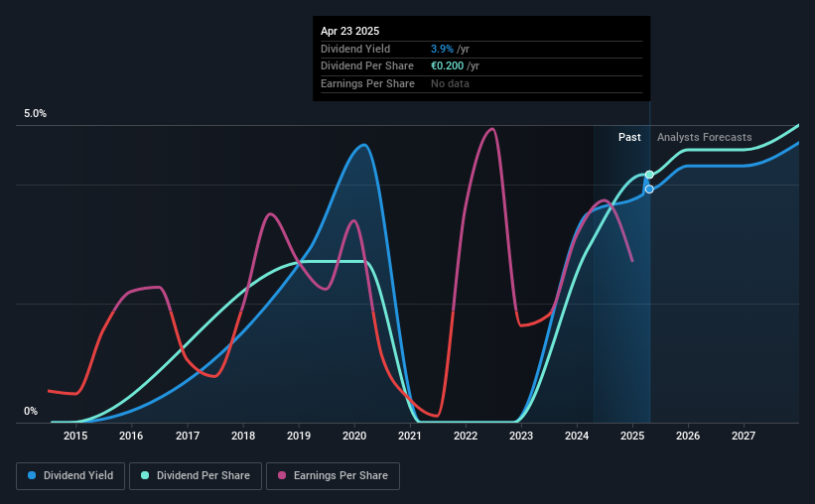The width and height of the screenshot is (815, 504).
Task: Click the 2015 x-axis label
Action: pos(75,436)
